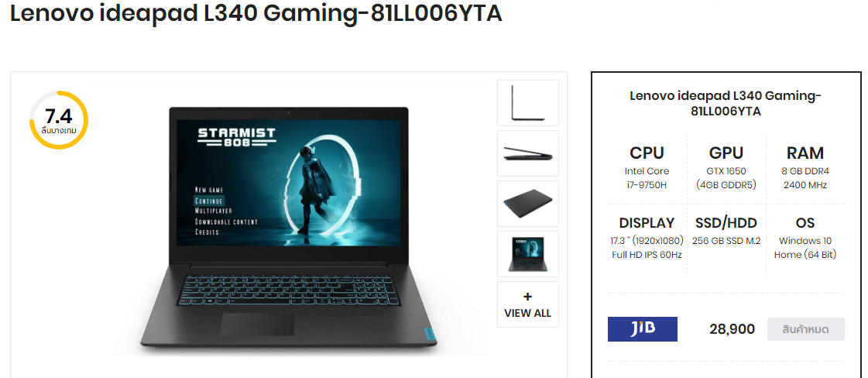Click the CPU Intel Core i7-9750H spec
Viewport: 868px width, 378px height.
point(647,167)
